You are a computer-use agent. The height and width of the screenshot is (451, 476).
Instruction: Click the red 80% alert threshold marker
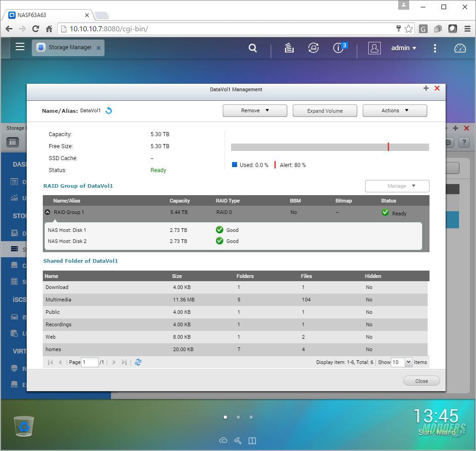pos(388,147)
